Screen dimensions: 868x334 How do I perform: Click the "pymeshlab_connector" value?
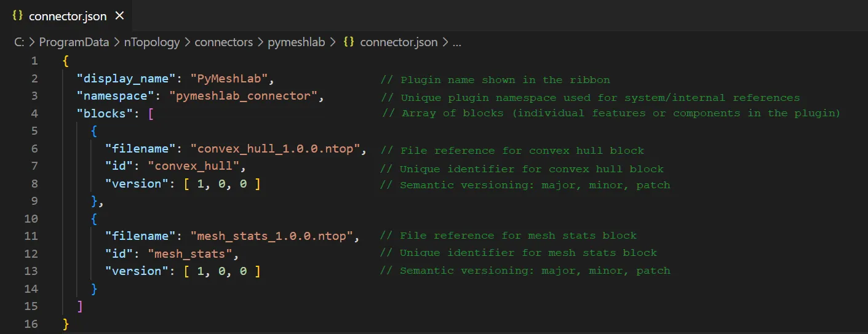click(x=244, y=96)
